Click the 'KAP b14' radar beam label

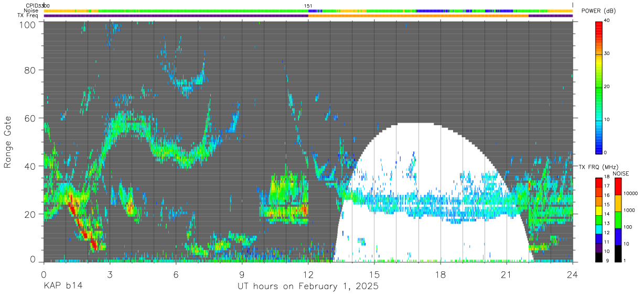(62, 287)
